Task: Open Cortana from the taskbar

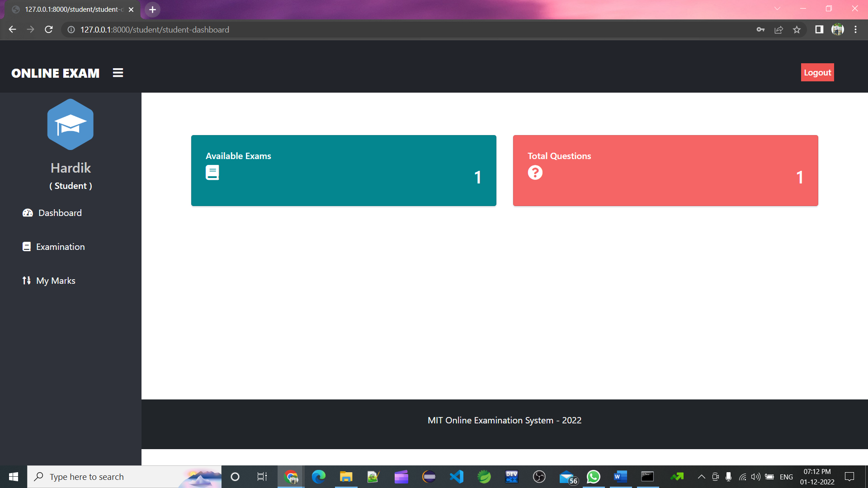Action: tap(235, 477)
